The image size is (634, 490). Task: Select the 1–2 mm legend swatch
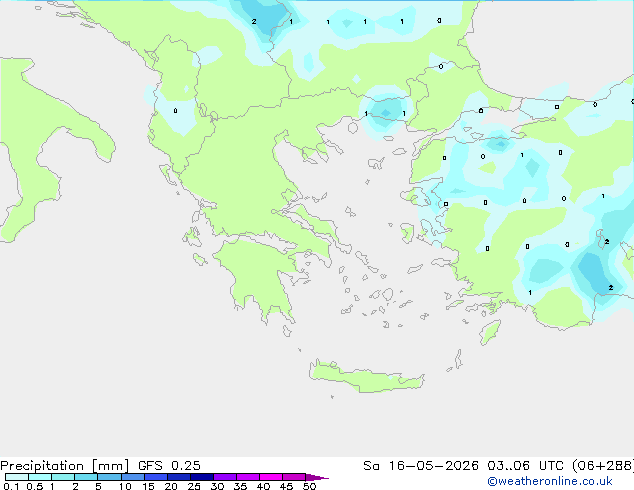[x=63, y=477]
